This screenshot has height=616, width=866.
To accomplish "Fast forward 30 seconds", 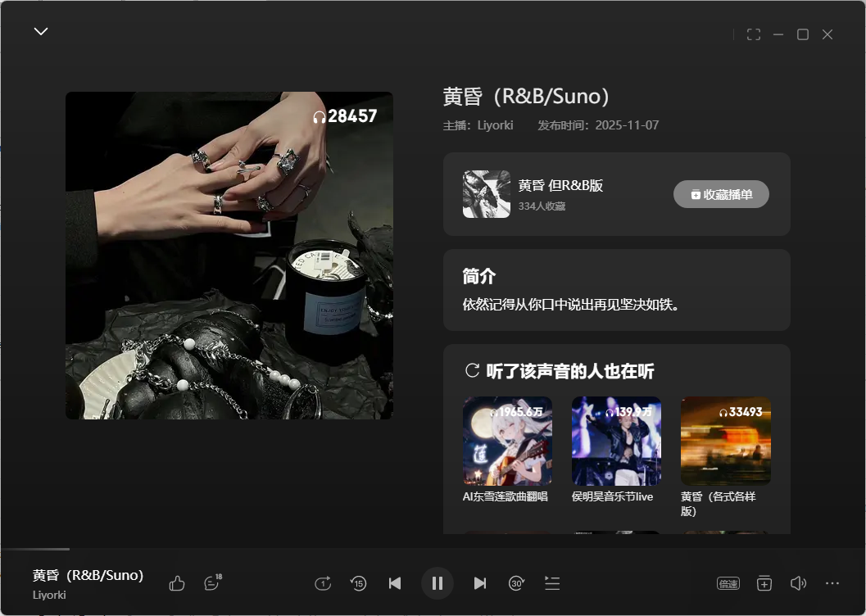I will 516,583.
